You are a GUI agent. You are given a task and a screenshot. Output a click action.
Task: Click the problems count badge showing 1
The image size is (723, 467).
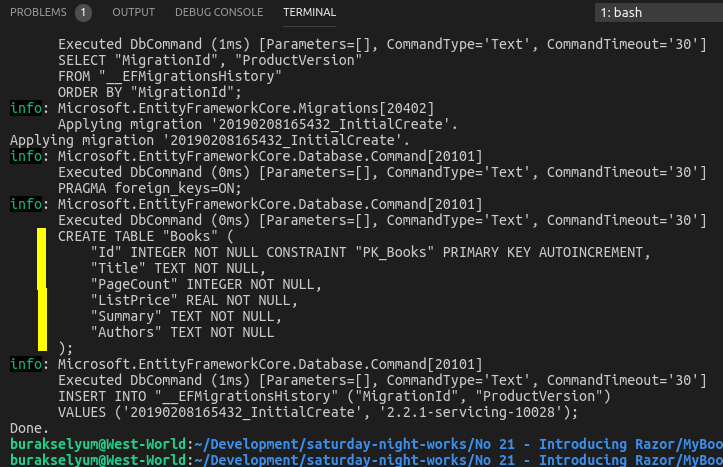click(83, 13)
